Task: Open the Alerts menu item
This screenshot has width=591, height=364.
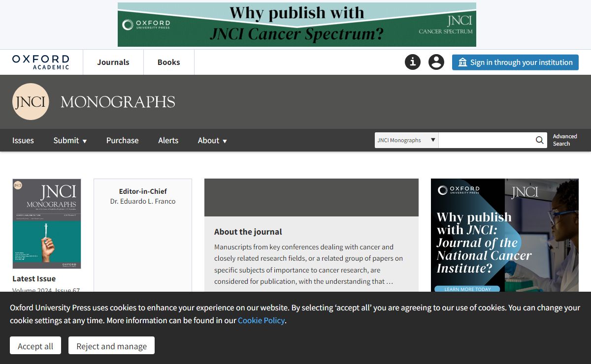Action: (168, 140)
